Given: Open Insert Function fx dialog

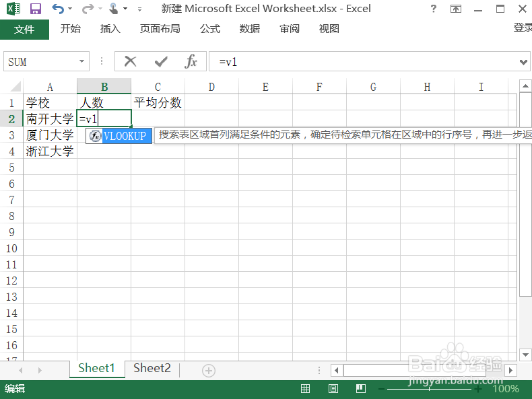Looking at the screenshot, I should click(x=191, y=61).
